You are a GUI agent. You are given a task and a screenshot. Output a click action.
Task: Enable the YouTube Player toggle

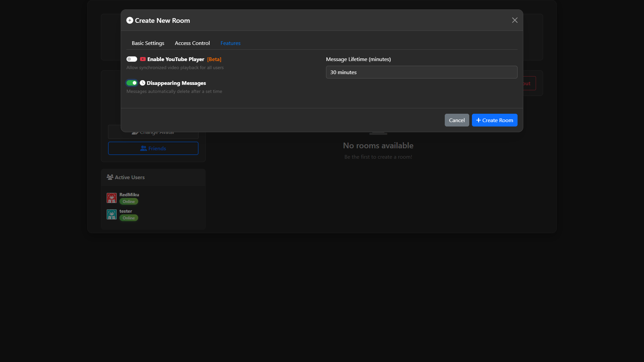point(132,59)
